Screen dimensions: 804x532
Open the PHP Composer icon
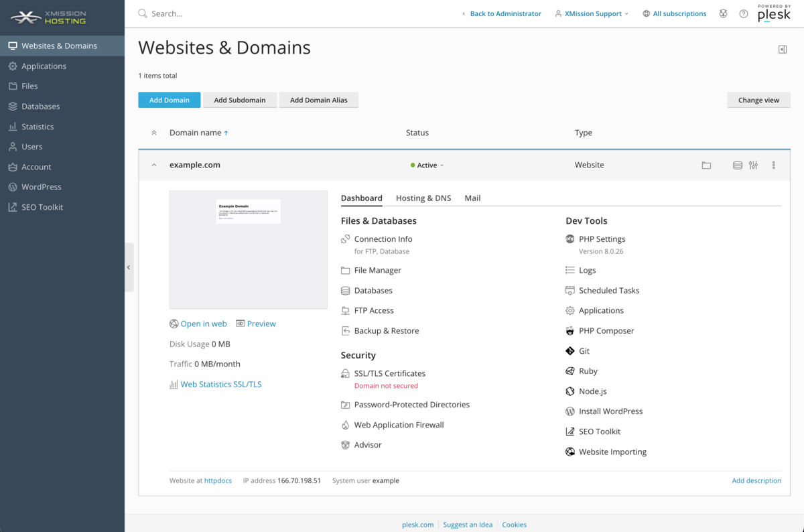570,331
